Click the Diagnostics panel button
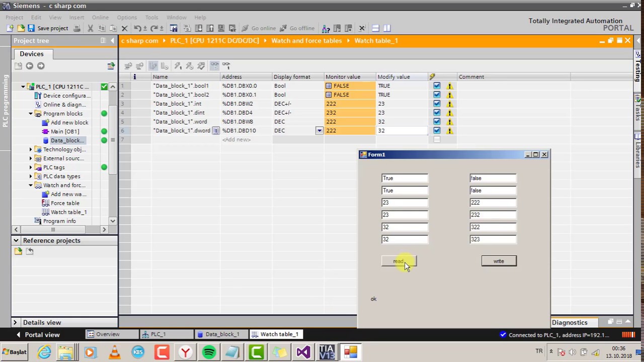 pos(570,322)
